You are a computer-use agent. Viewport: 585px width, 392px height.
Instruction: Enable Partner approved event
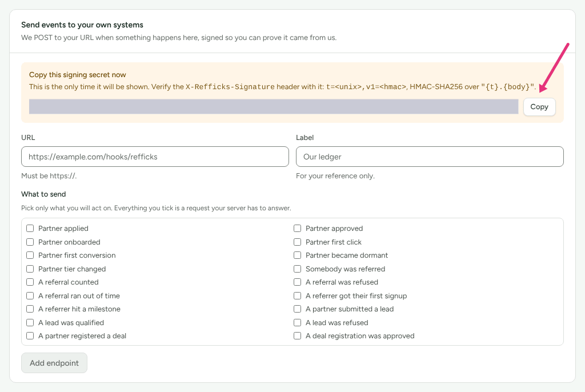297,228
